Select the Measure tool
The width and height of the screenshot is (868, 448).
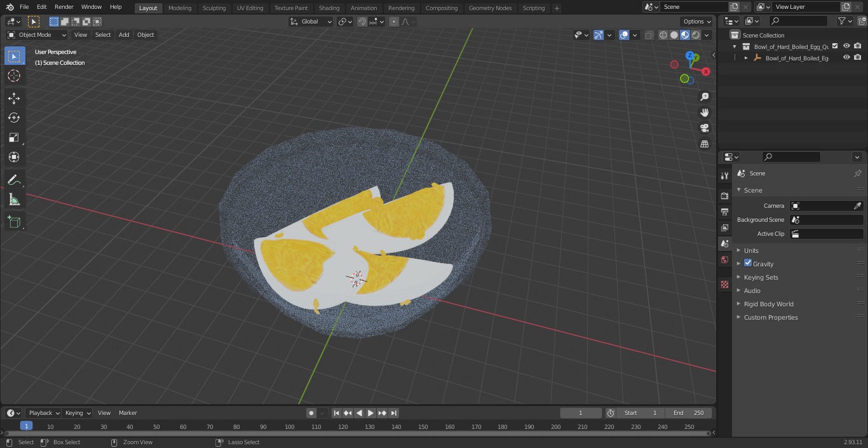point(14,200)
